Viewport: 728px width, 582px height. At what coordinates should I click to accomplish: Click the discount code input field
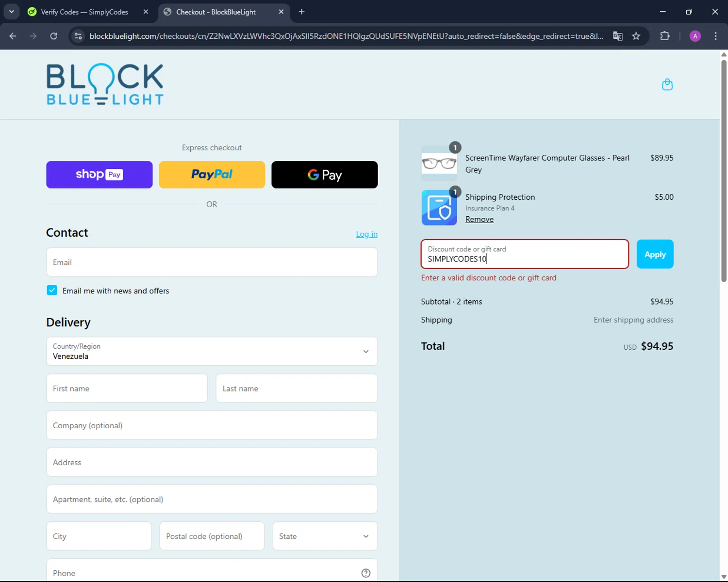[525, 254]
